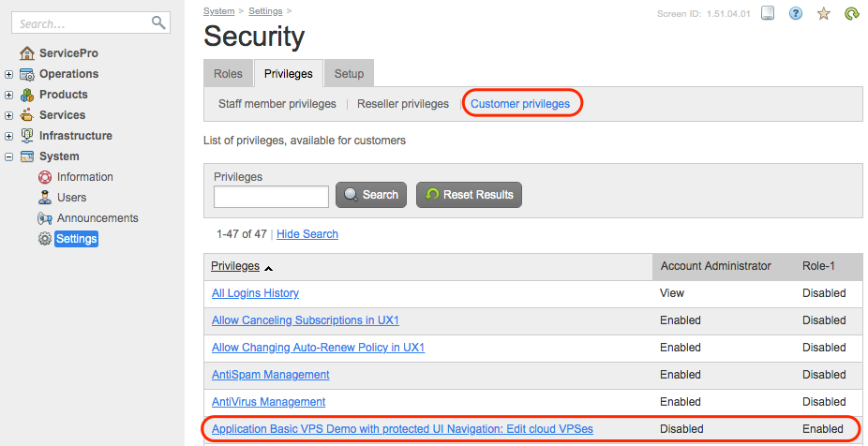Add page to favorites star icon

(x=824, y=14)
